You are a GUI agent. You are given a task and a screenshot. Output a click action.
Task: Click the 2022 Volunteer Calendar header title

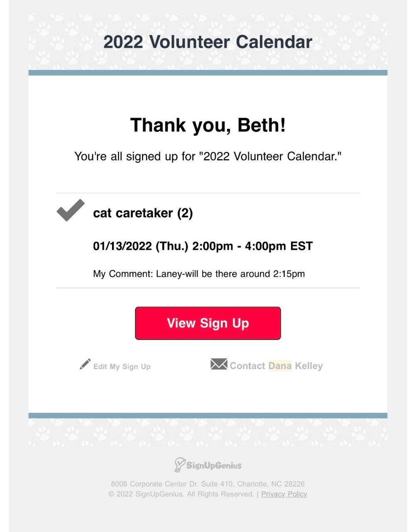click(x=208, y=42)
